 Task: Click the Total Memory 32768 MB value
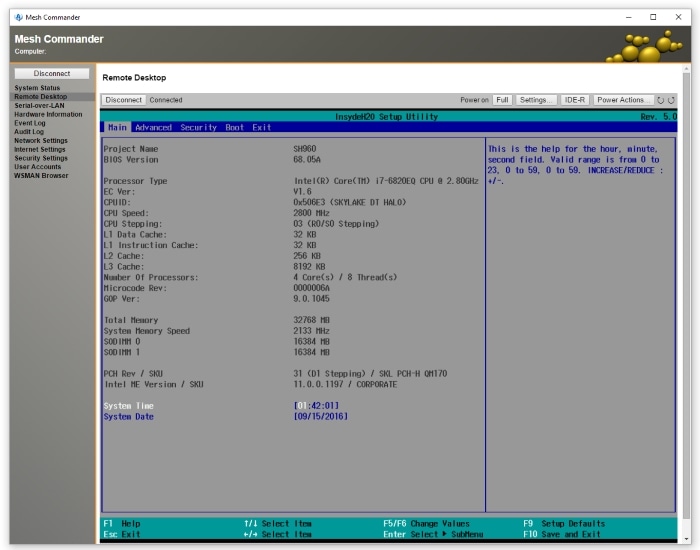[311, 320]
